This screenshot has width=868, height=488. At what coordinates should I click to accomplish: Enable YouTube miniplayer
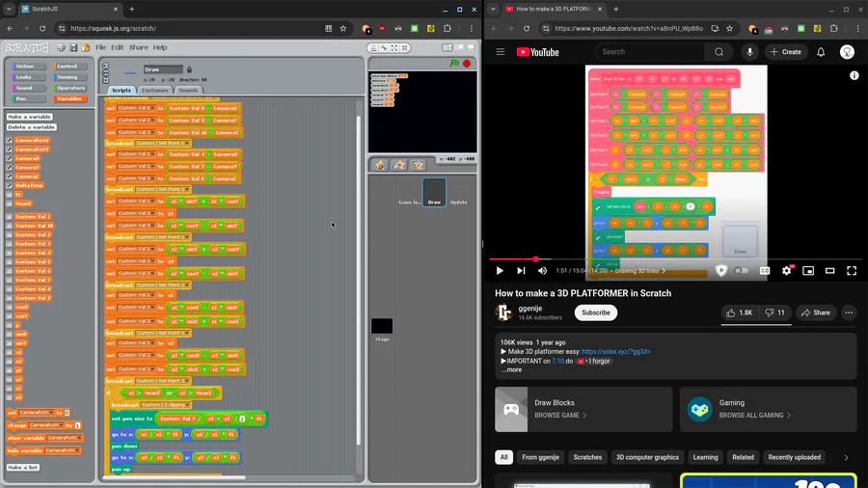808,271
